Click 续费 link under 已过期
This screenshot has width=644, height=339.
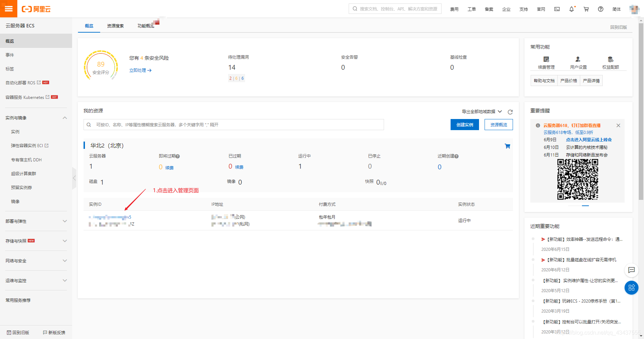pos(239,167)
